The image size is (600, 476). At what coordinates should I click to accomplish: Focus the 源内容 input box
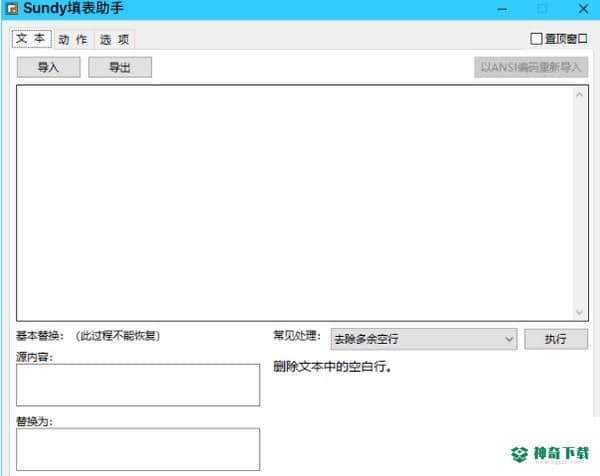point(138,385)
